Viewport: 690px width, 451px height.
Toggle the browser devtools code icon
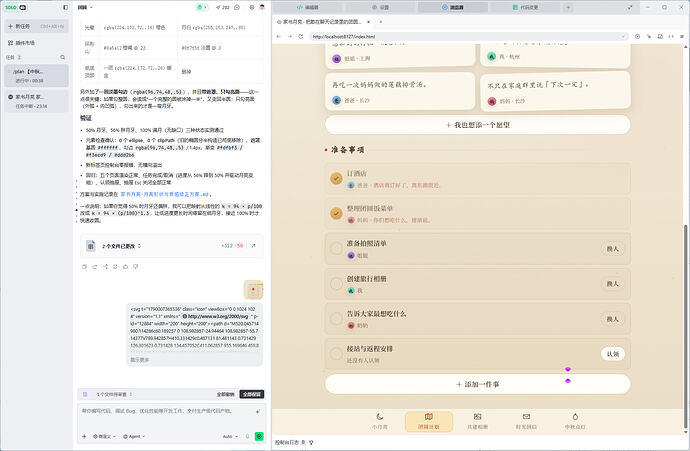(671, 37)
